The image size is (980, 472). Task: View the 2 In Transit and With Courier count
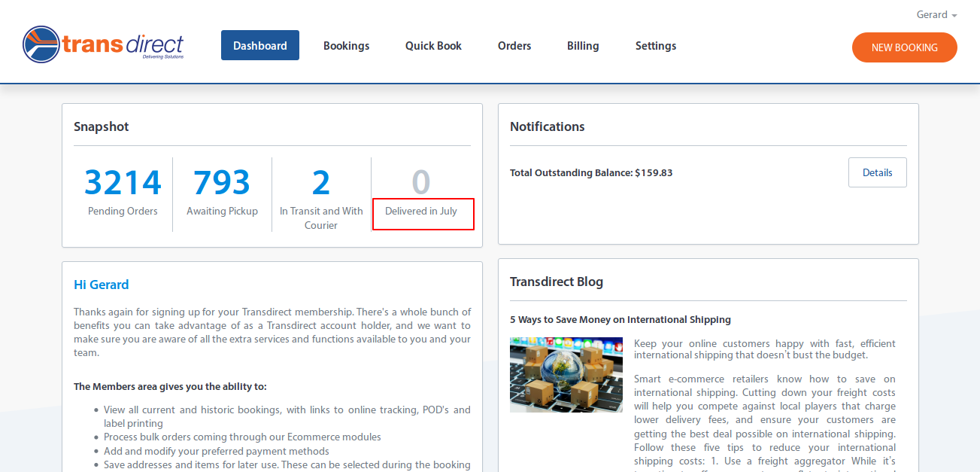tap(321, 182)
